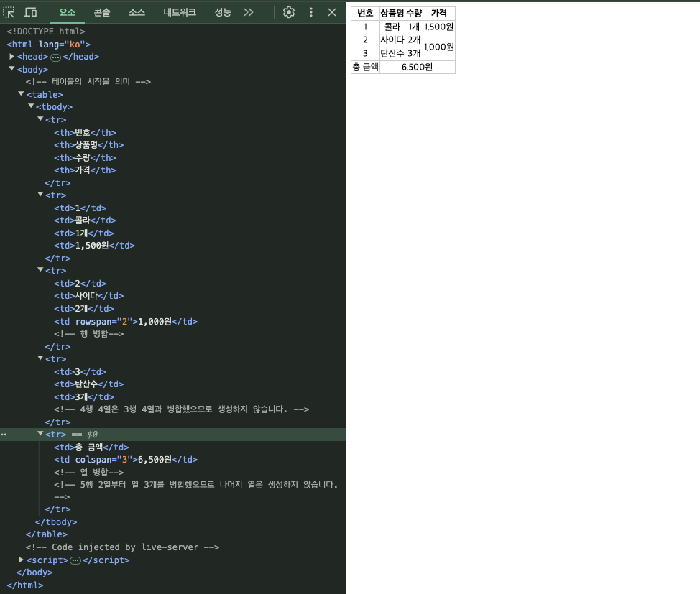Select the td rowspan="2" 1,000원 node
The height and width of the screenshot is (594, 700).
pos(126,321)
